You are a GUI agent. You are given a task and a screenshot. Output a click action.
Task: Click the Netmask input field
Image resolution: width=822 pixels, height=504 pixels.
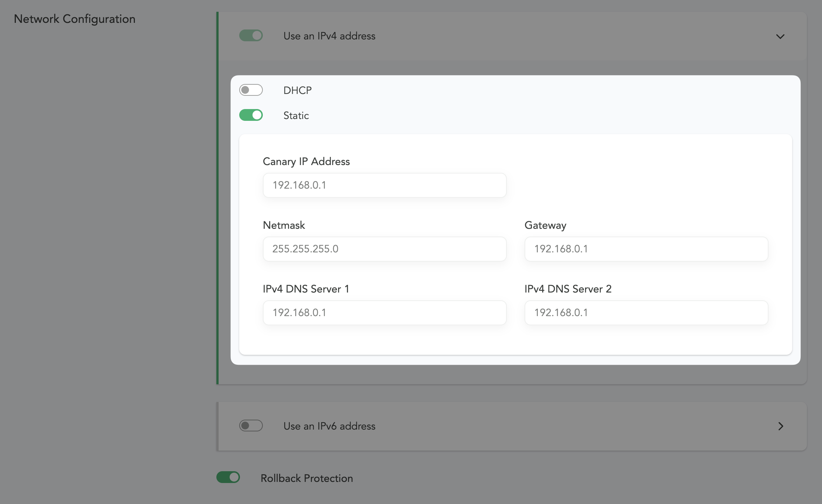click(384, 249)
